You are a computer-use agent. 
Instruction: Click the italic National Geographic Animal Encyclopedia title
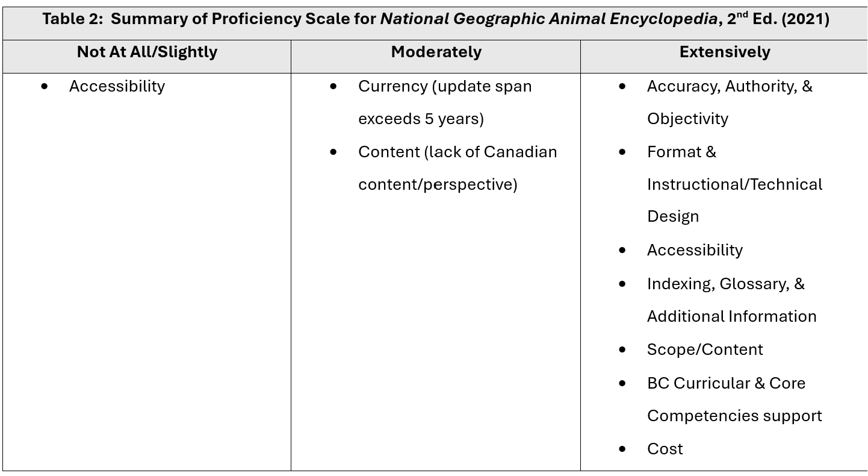click(x=548, y=19)
